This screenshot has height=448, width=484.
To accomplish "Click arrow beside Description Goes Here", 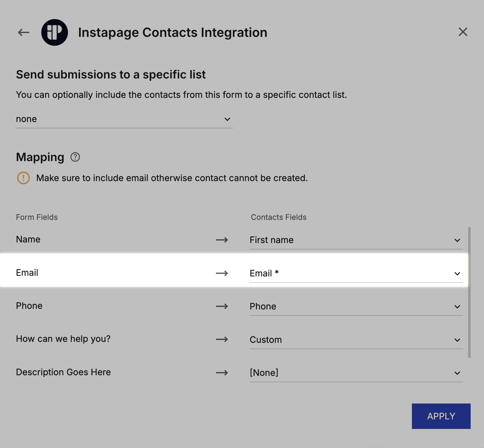I will [222, 373].
